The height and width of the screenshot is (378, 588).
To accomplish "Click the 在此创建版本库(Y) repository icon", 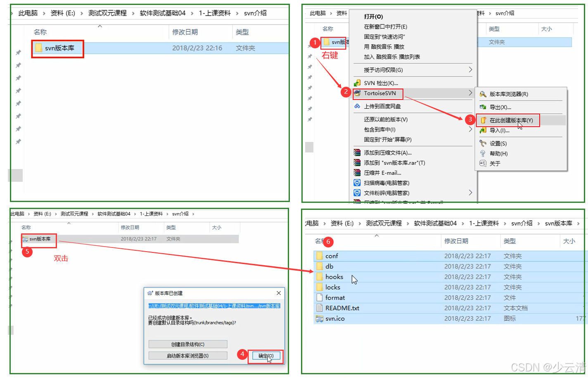I will pyautogui.click(x=483, y=120).
